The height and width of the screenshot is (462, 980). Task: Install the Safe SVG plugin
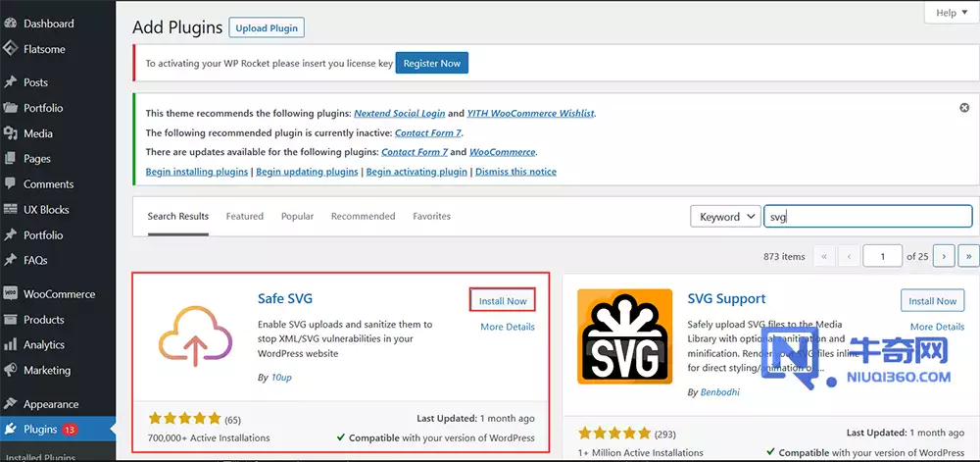[x=503, y=301]
